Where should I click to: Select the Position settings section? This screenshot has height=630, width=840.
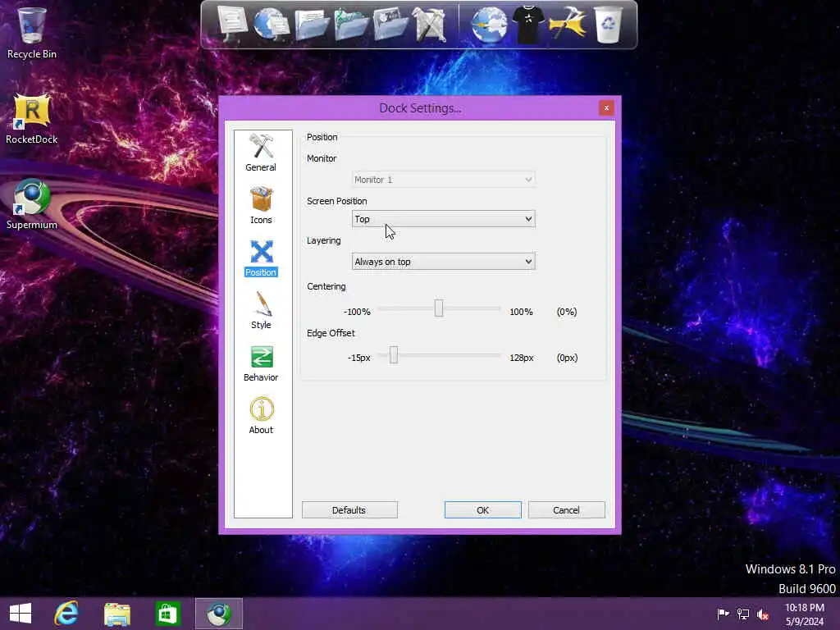pos(261,258)
